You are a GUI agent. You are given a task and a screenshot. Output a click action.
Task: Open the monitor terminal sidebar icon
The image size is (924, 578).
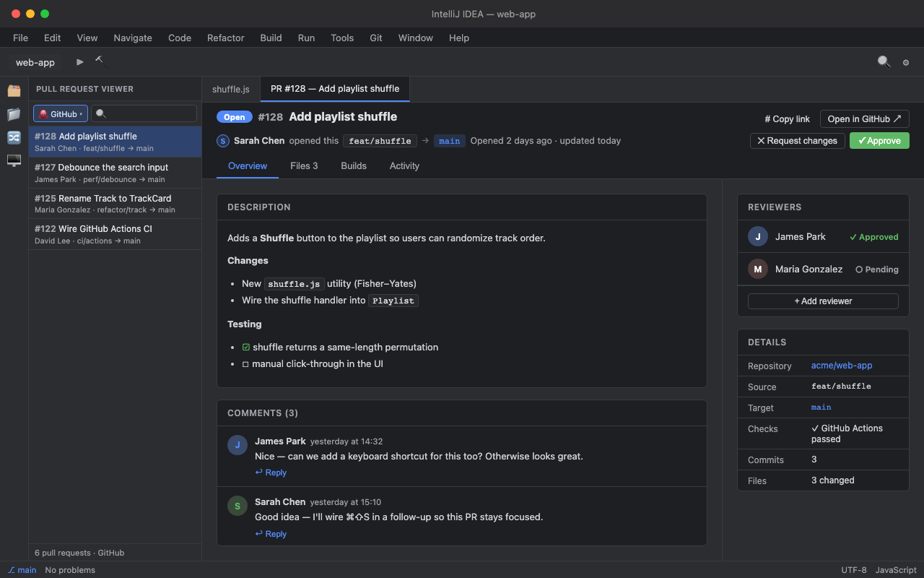click(14, 160)
